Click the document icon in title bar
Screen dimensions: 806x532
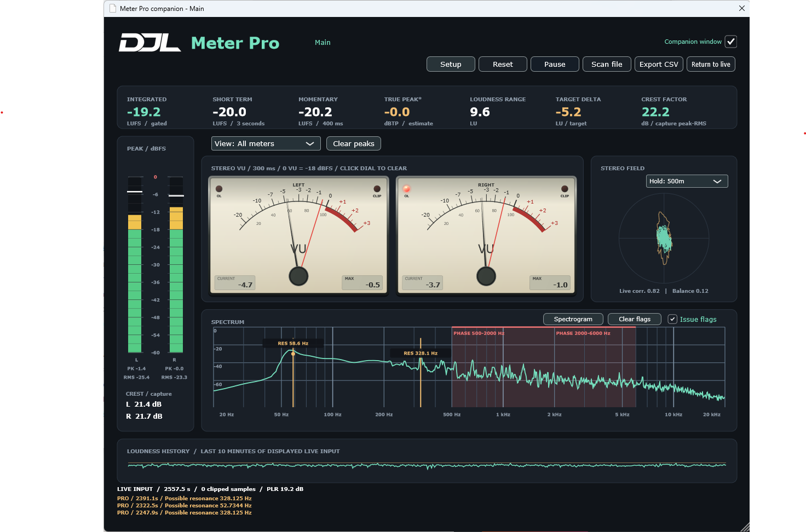point(113,8)
